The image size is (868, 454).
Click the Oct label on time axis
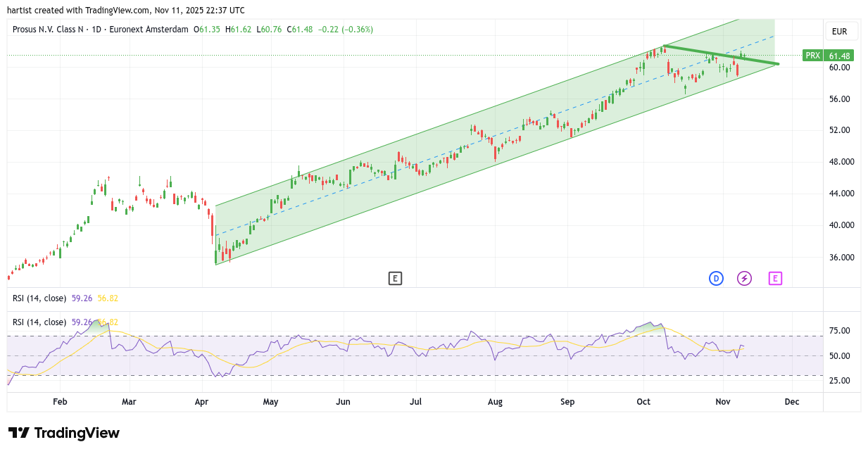click(x=643, y=402)
